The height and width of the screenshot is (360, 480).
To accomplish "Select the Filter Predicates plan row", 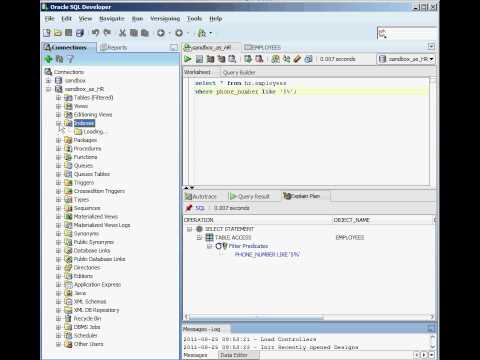I will point(248,246).
